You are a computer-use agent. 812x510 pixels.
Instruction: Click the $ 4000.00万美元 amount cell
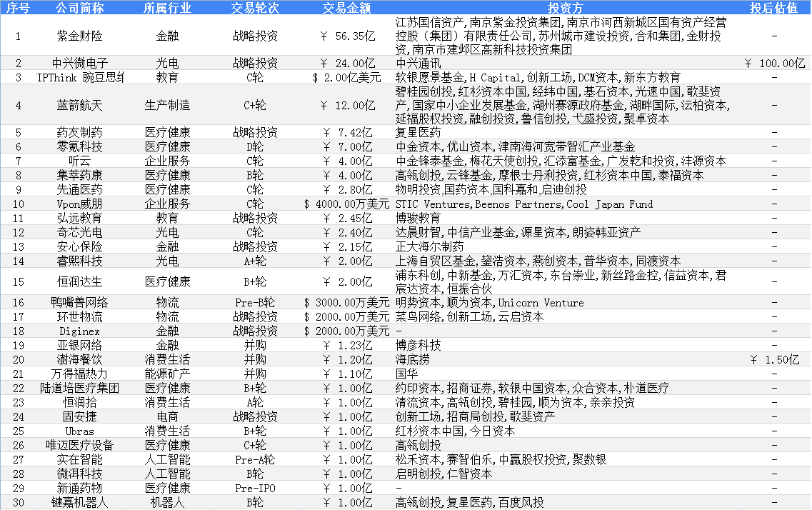[x=347, y=204]
